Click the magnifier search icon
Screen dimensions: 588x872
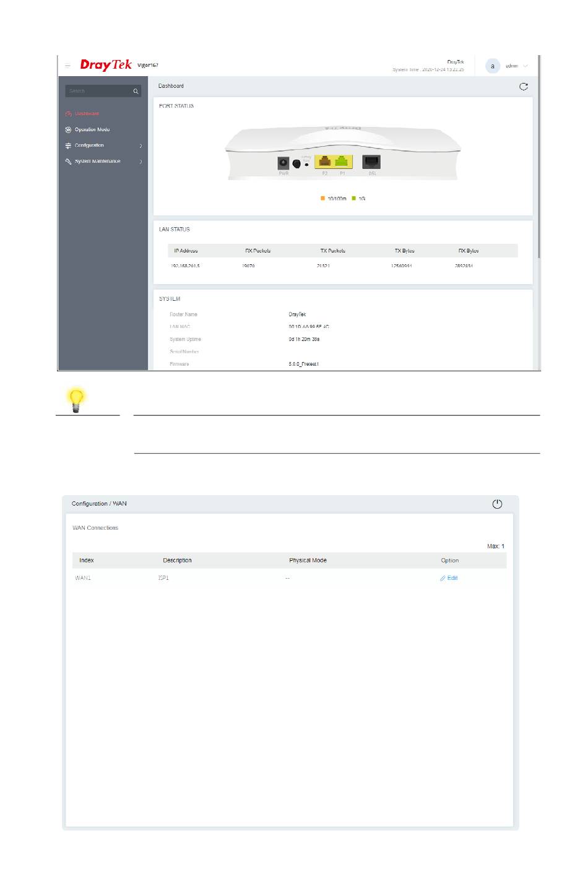[136, 91]
